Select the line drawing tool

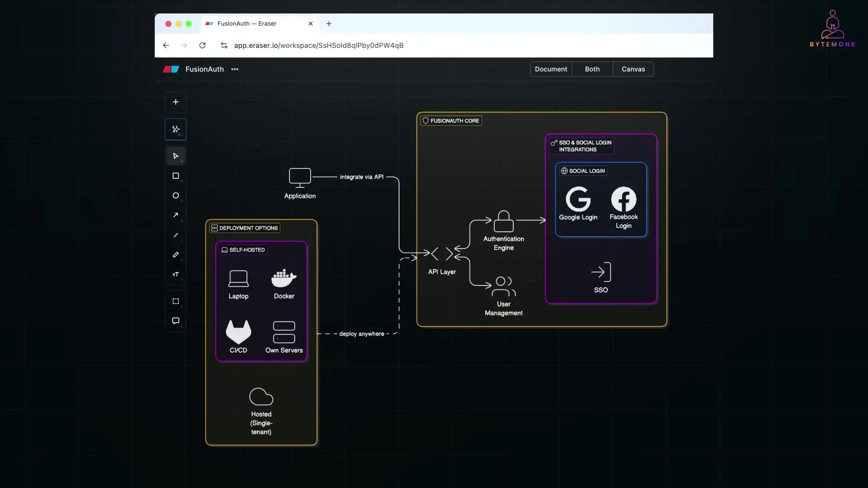click(176, 235)
